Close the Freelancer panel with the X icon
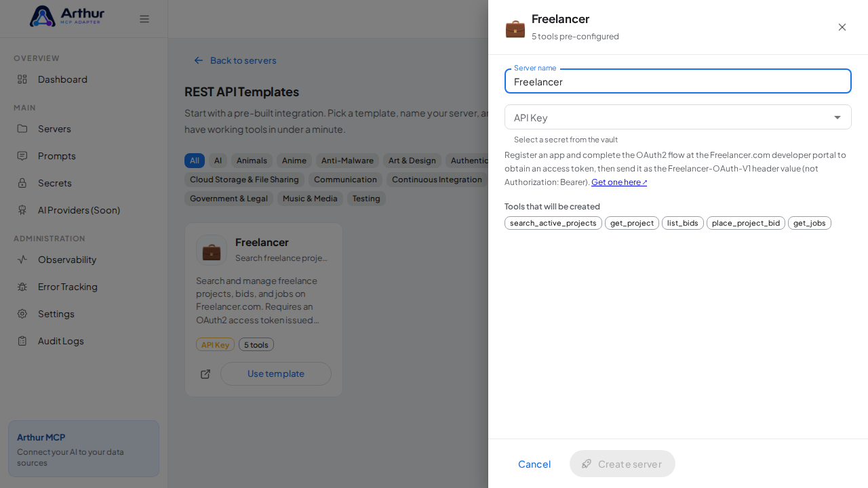This screenshot has width=868, height=488. [842, 27]
